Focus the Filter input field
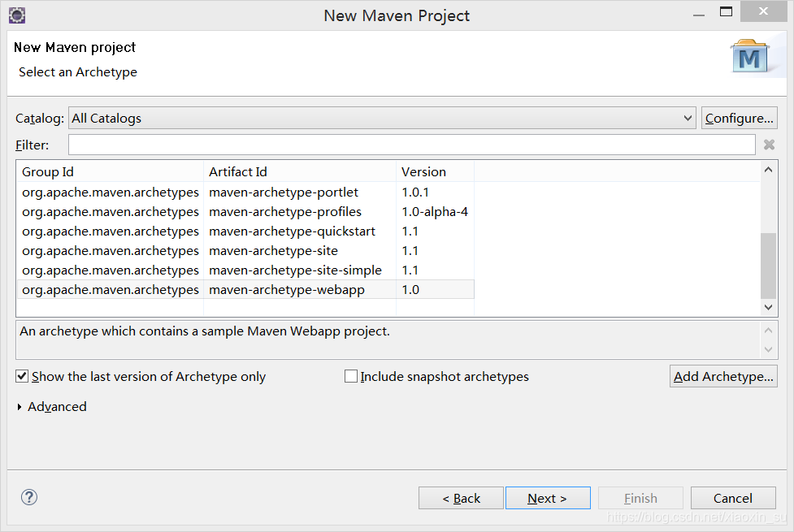The width and height of the screenshot is (794, 532). 412,145
